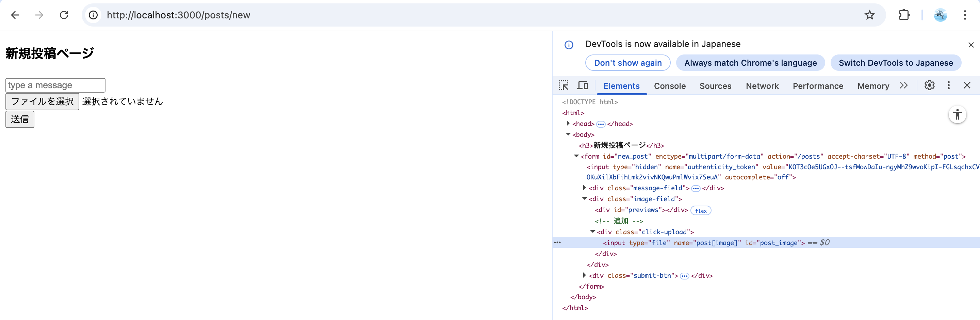Select the <!DOCTYPE html> node
This screenshot has width=980, height=320.
(x=590, y=102)
